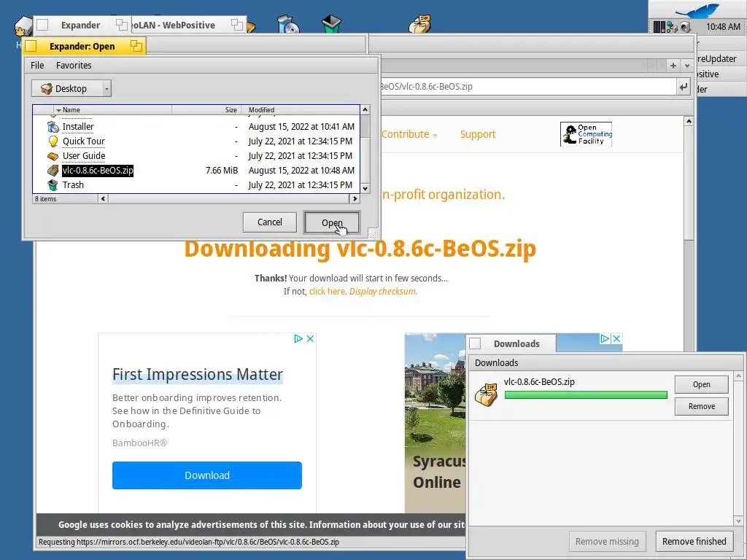Click zoom button on Expander window tab

click(x=122, y=25)
